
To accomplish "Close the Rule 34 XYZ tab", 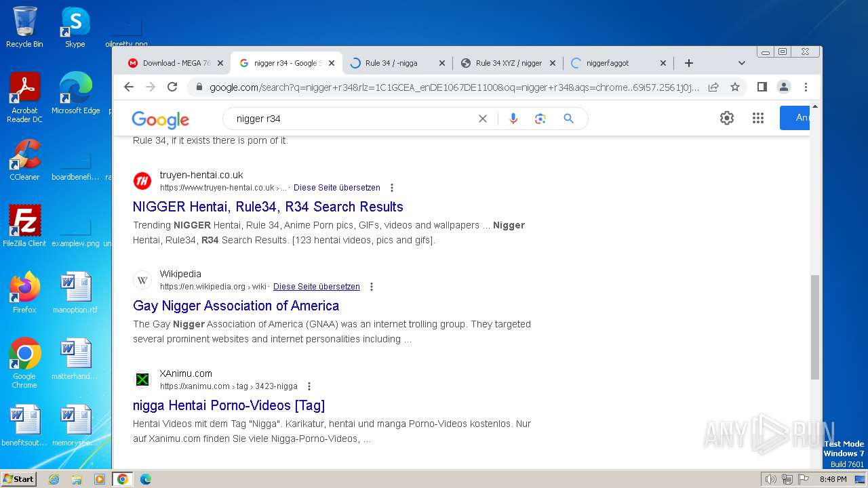I will (x=553, y=63).
